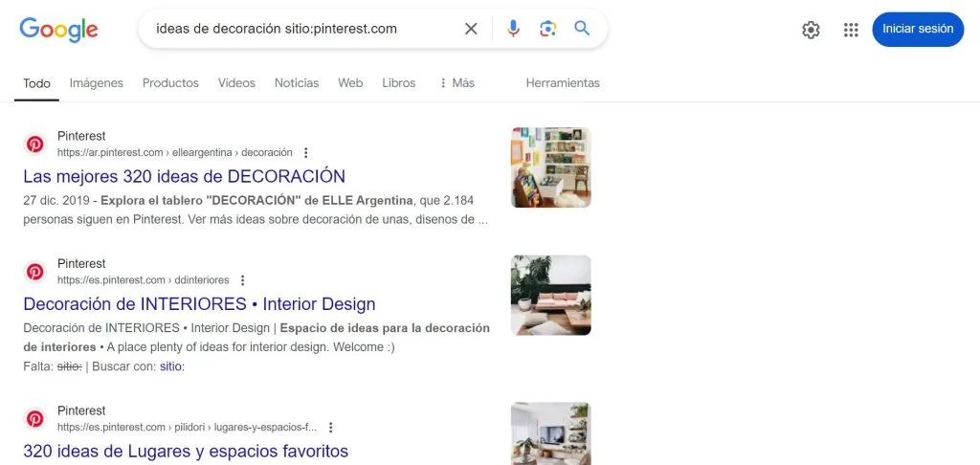Viewport: 980px width, 465px height.
Task: Open three-dot menu next to elleargentina URL
Action: [305, 152]
